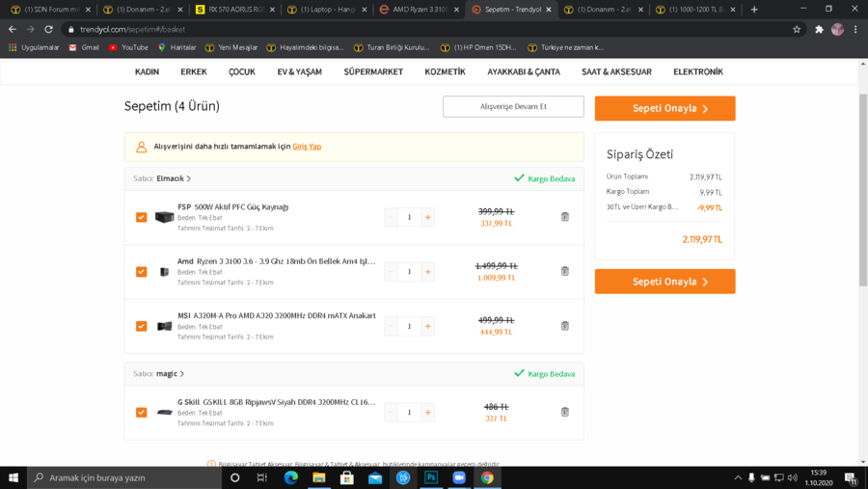Click Alışverişe Devam Et button
This screenshot has height=489, width=868.
coord(513,106)
